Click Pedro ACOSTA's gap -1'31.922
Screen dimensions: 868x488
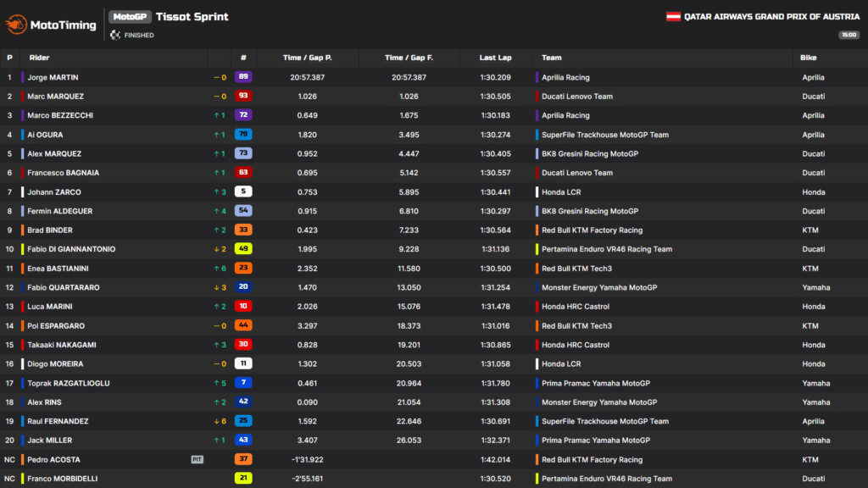point(307,460)
